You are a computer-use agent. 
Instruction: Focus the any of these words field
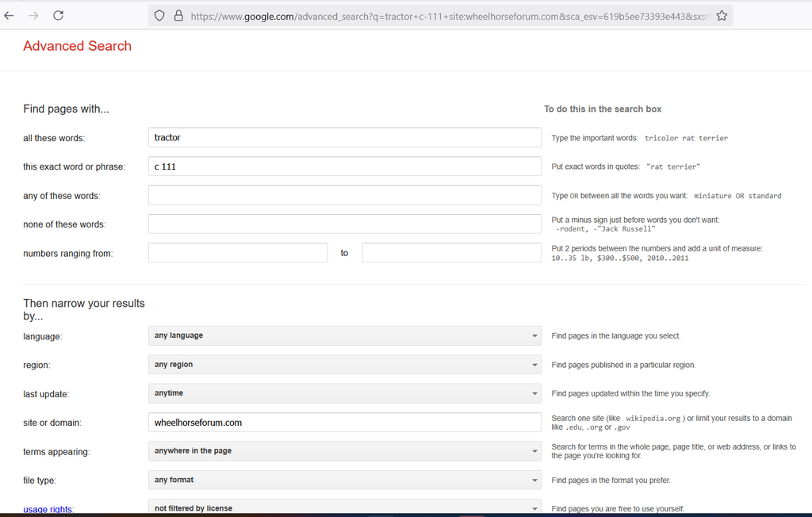point(344,195)
